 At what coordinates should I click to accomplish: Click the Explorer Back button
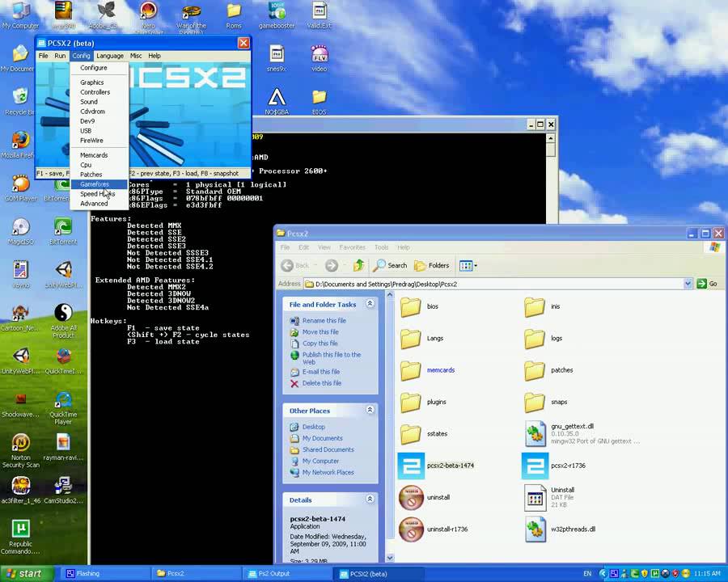(x=294, y=265)
